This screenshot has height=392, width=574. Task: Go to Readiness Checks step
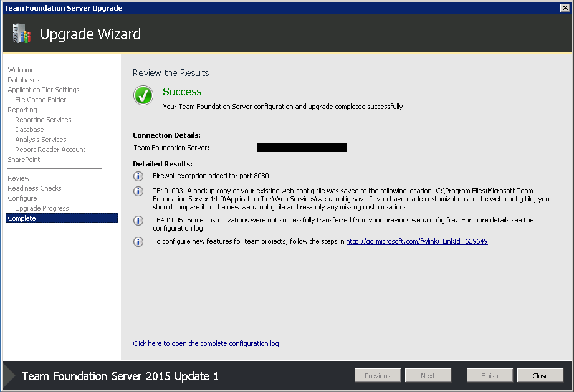click(x=34, y=188)
